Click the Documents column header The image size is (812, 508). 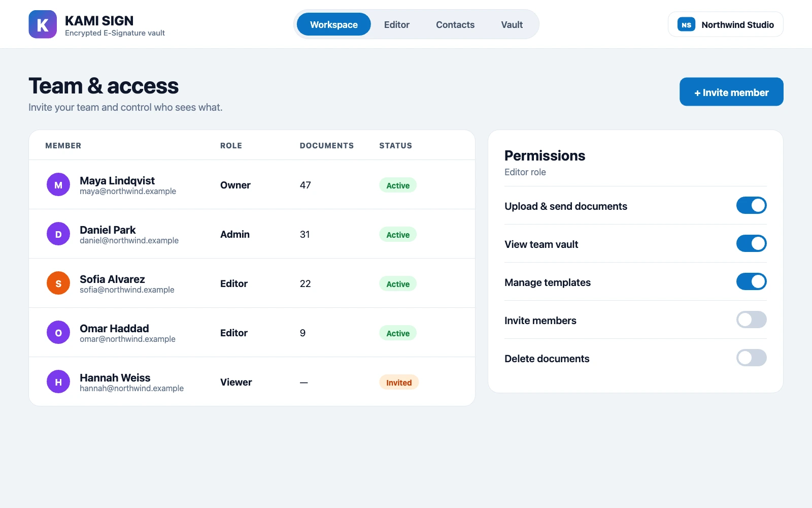(327, 146)
